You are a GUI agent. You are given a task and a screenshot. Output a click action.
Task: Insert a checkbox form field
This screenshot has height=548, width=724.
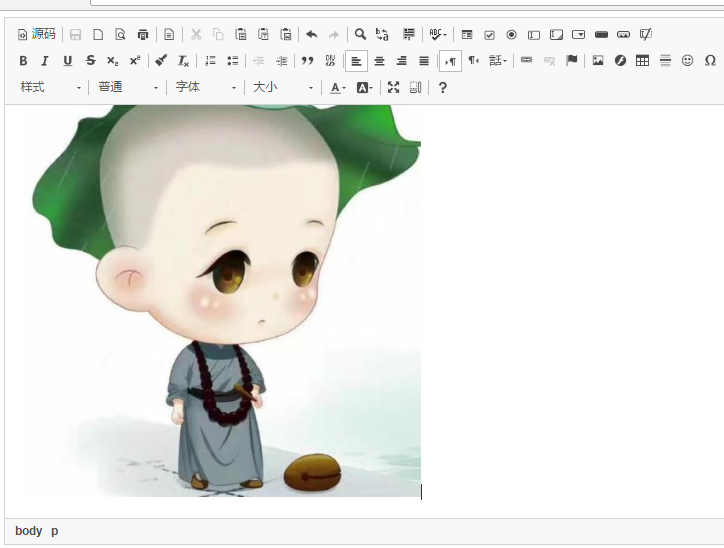point(489,35)
